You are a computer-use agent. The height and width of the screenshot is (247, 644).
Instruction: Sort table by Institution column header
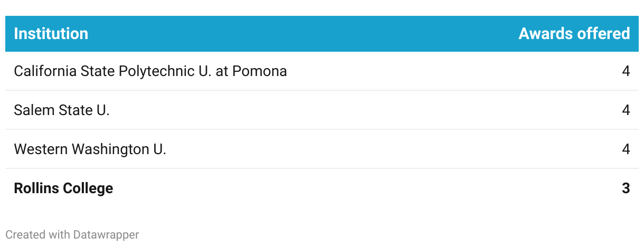(x=51, y=34)
